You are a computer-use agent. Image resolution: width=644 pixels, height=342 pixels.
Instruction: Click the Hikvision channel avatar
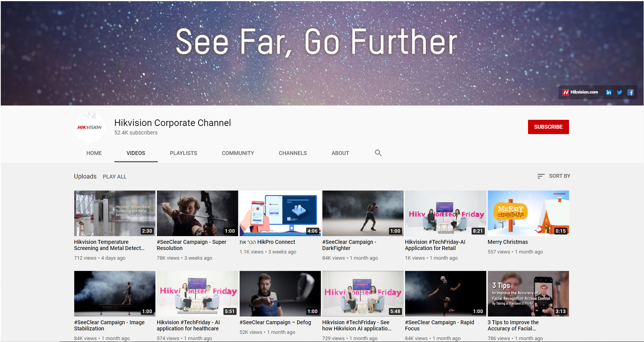pos(90,127)
